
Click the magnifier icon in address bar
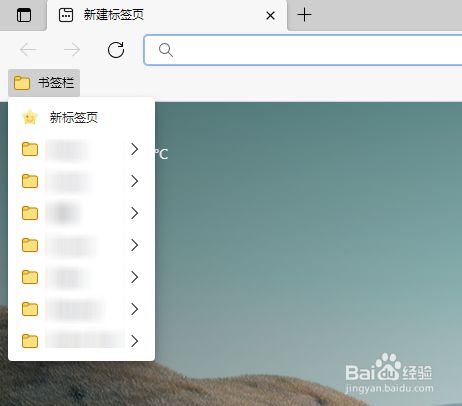click(166, 50)
